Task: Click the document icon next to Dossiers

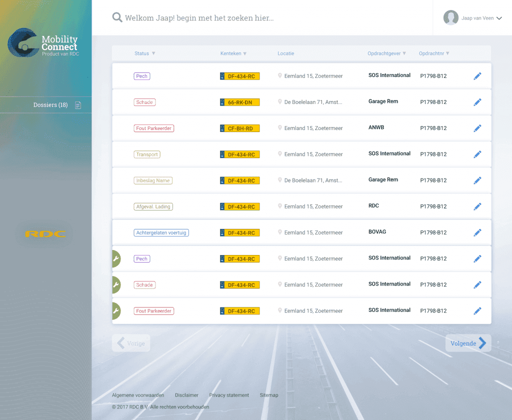Action: [78, 105]
